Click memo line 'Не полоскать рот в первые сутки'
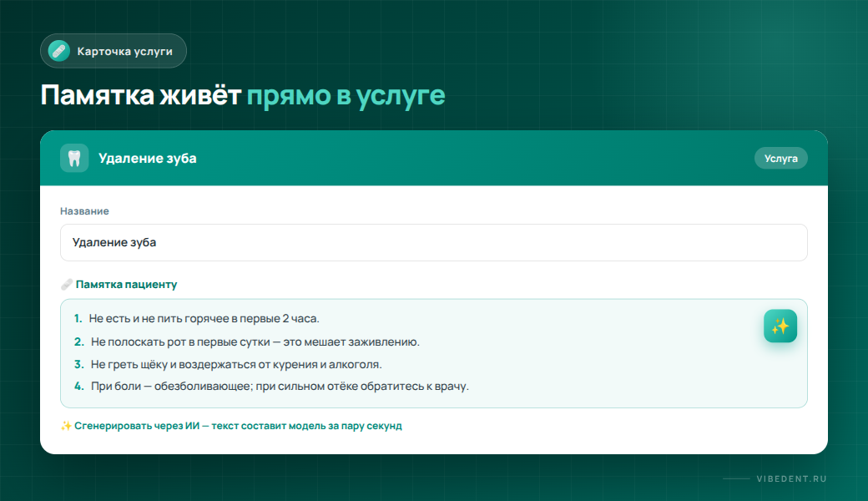The height and width of the screenshot is (501, 868). coord(247,342)
